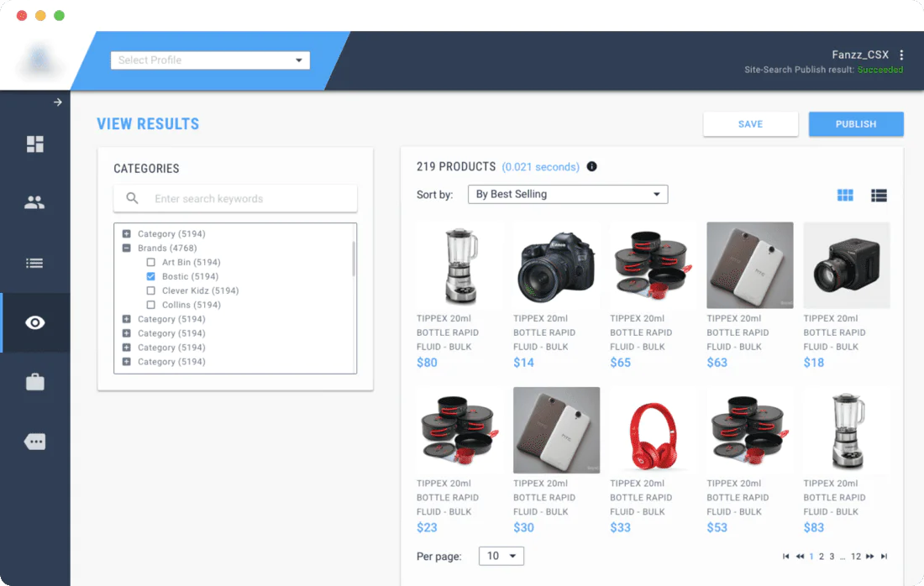The width and height of the screenshot is (924, 586).
Task: Click the PUBLISH button
Action: (856, 124)
